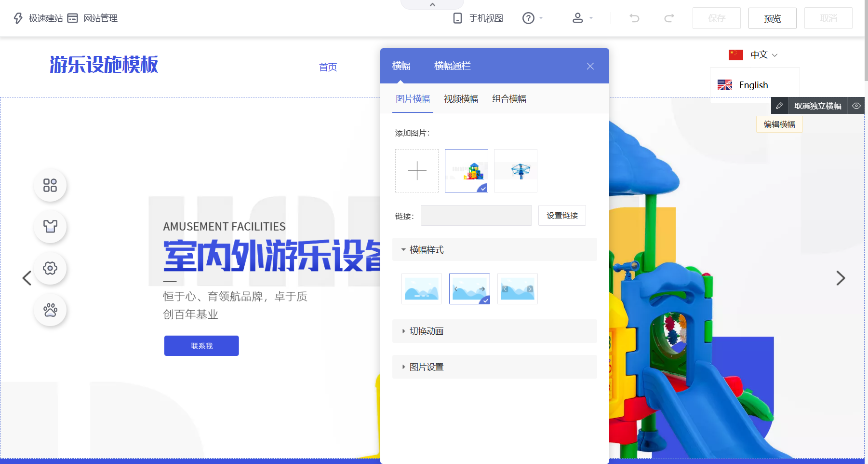This screenshot has height=464, width=868.
Task: Click the 联系我 button on the banner
Action: 201,345
